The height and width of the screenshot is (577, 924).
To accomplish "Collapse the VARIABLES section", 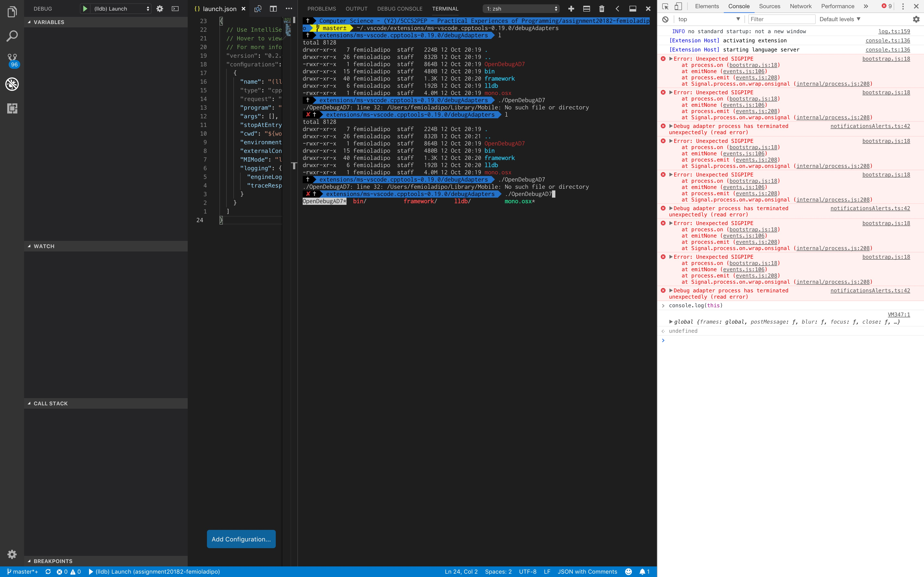I will [29, 22].
